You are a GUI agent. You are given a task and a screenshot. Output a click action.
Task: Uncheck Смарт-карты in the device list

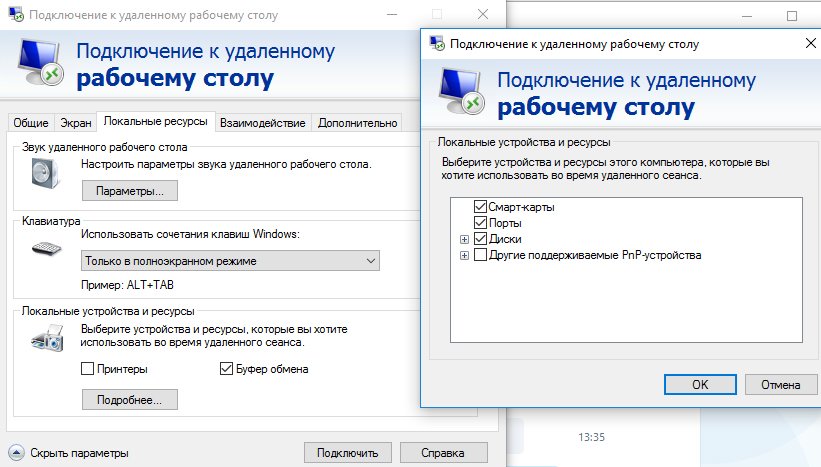coord(480,207)
